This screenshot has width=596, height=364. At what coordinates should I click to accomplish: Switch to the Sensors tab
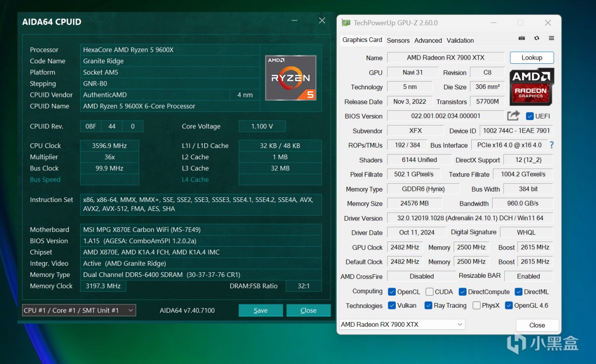(x=398, y=40)
